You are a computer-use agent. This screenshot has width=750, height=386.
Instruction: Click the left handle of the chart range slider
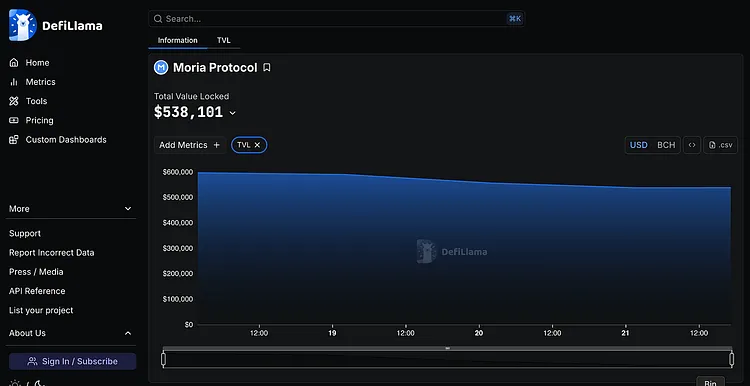[x=164, y=359]
